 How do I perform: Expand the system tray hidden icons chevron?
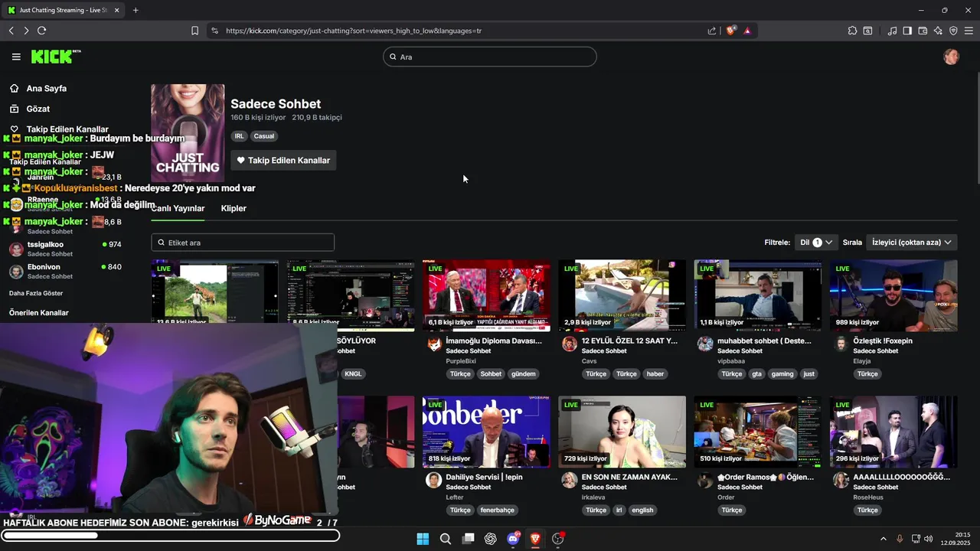point(883,539)
